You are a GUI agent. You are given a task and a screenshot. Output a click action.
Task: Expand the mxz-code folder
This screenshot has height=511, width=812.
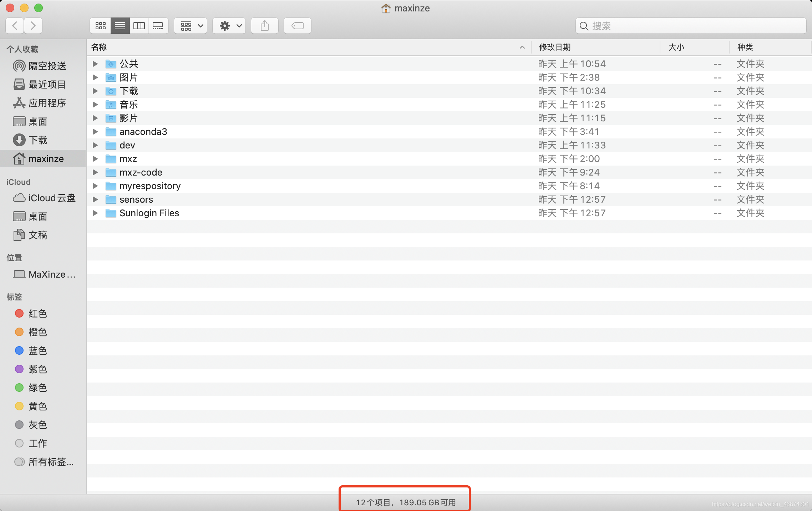tap(95, 172)
